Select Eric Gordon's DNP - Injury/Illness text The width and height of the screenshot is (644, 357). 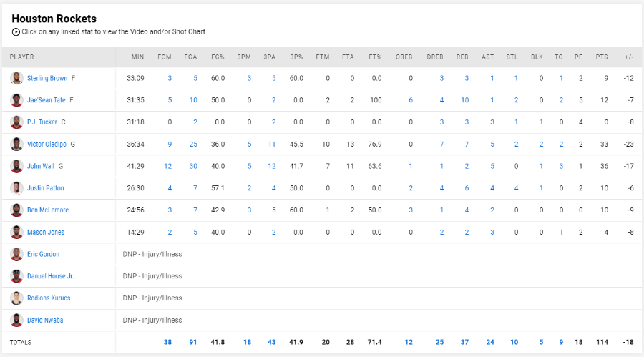tap(152, 254)
